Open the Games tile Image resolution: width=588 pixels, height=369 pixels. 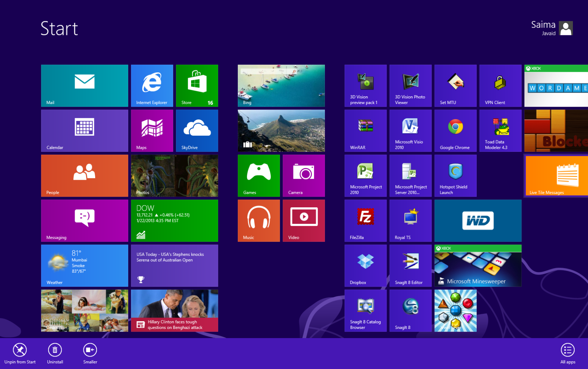coord(259,176)
